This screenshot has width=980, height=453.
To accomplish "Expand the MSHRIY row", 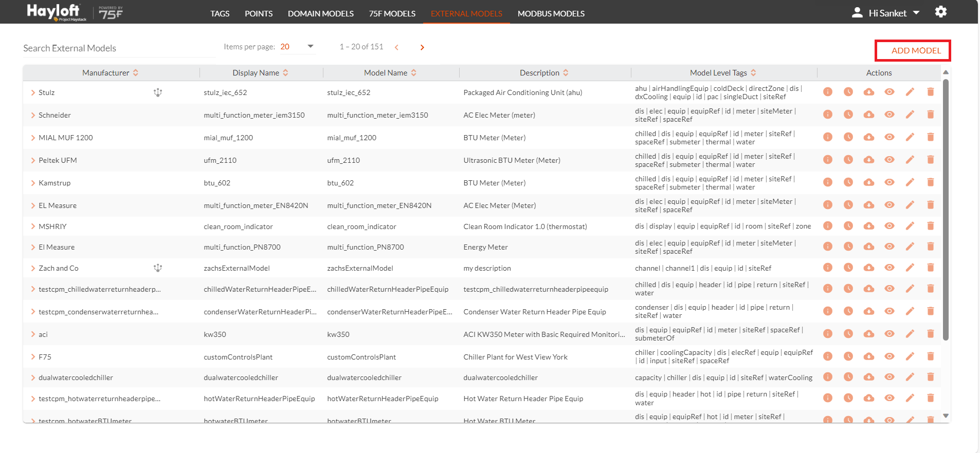I will coord(33,226).
